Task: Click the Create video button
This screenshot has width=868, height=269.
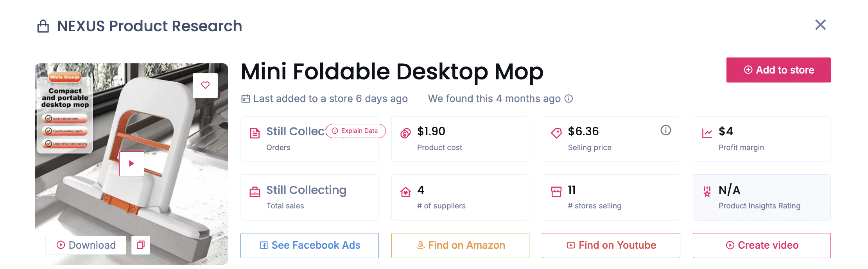Action: [762, 245]
